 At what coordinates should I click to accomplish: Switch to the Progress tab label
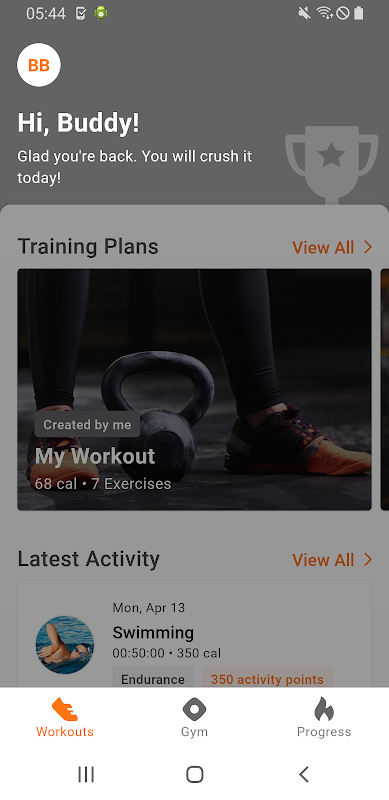[x=324, y=732]
